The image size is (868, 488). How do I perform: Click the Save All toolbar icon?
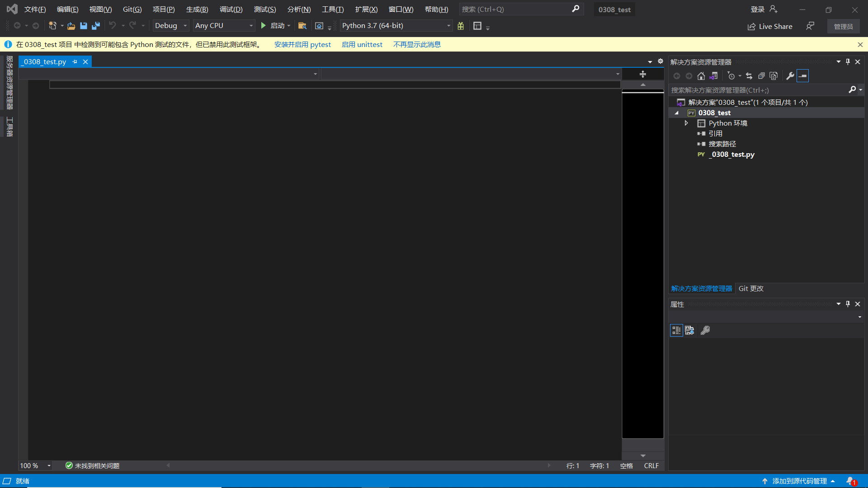pyautogui.click(x=96, y=26)
